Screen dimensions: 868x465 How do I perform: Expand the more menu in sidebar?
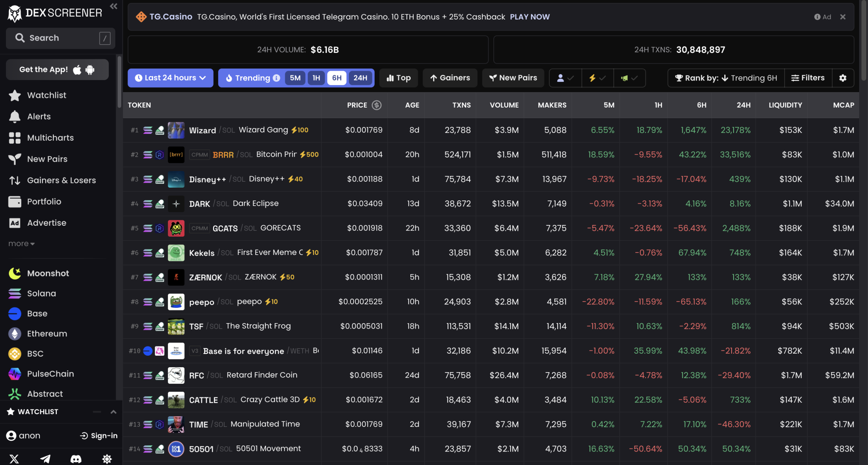click(x=21, y=244)
